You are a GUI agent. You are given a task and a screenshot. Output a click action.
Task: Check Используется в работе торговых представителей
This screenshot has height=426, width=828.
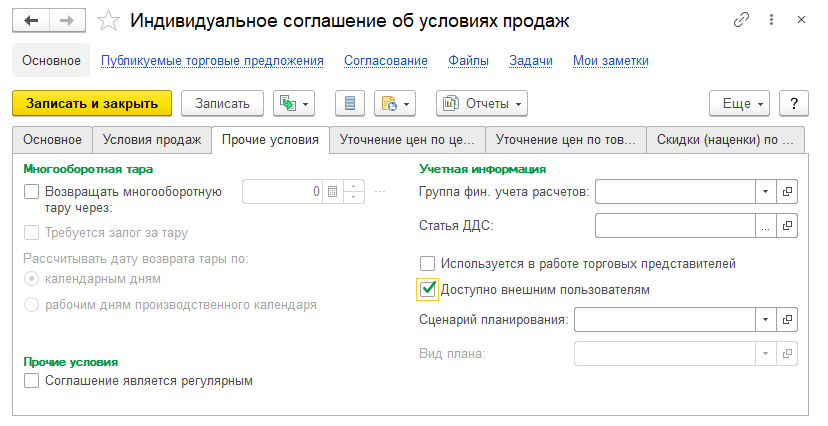428,264
